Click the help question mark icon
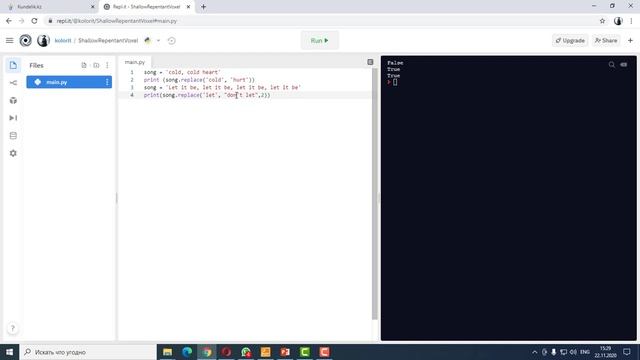The height and width of the screenshot is (360, 640). [x=13, y=328]
